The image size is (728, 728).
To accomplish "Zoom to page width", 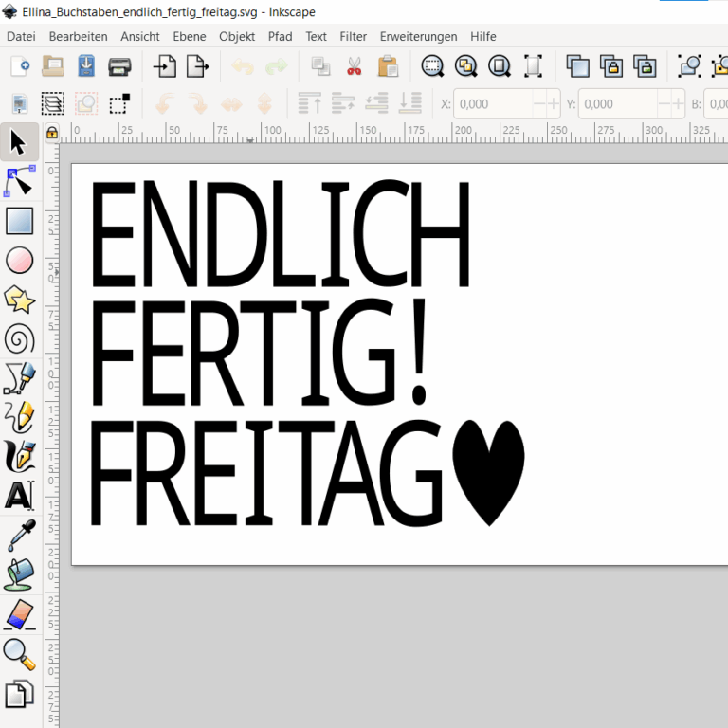I will pyautogui.click(x=533, y=66).
